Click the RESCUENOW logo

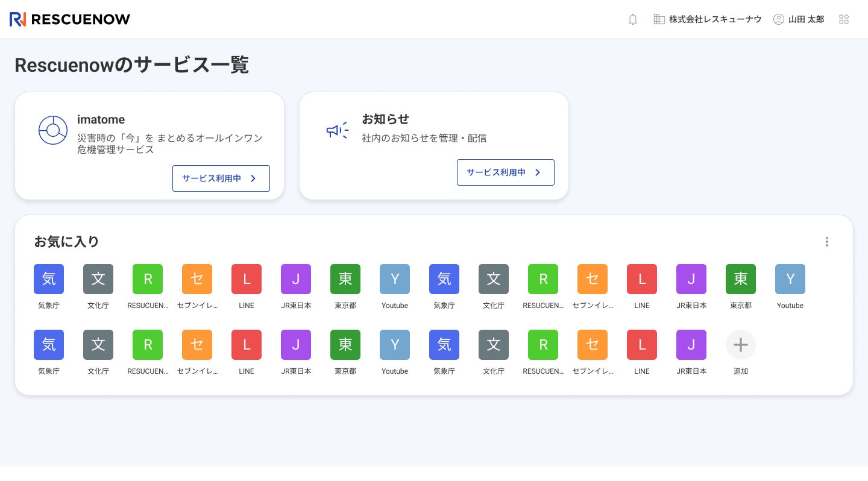tap(70, 19)
